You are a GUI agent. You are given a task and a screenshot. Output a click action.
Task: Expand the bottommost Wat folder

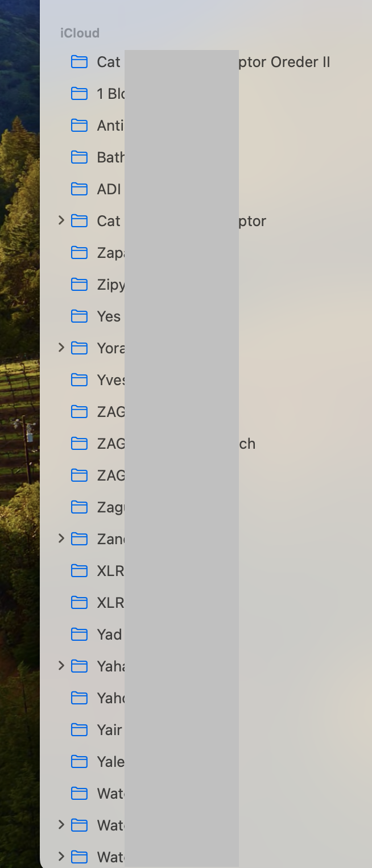point(61,857)
